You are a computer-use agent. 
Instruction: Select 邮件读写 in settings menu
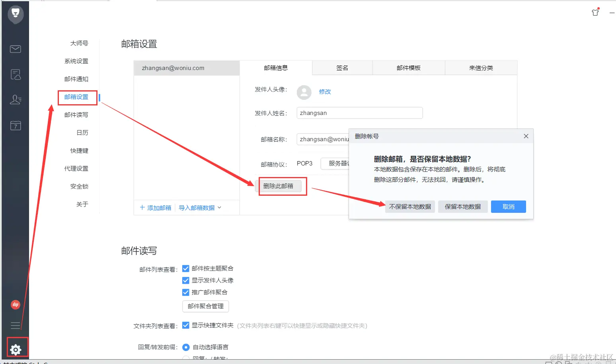[x=76, y=115]
